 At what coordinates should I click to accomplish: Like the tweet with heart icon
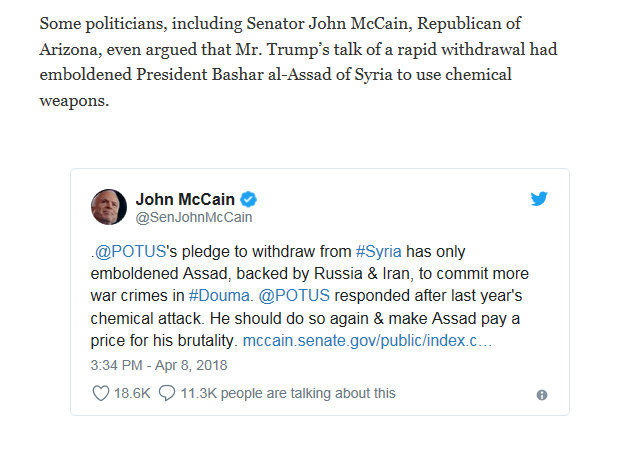100,394
